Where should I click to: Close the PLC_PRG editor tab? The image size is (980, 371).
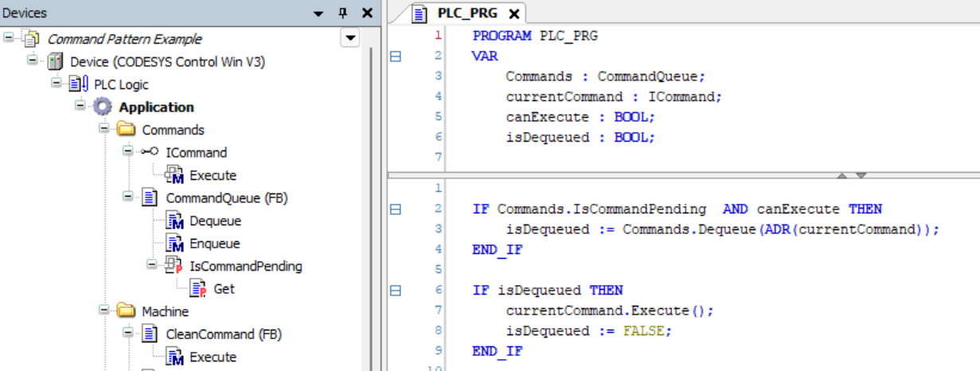tap(514, 14)
